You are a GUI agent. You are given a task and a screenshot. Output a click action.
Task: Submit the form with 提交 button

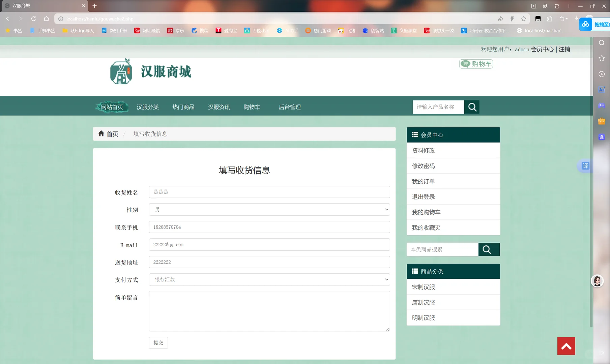point(158,343)
